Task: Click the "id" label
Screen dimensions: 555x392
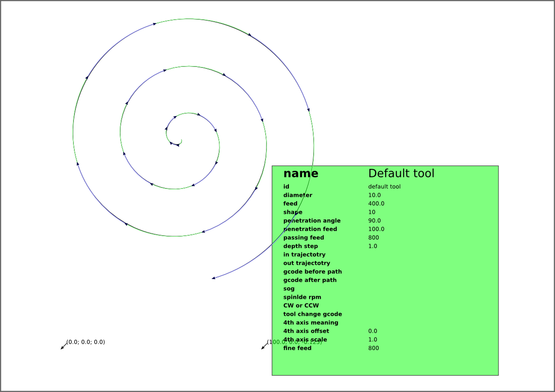Action: [286, 187]
